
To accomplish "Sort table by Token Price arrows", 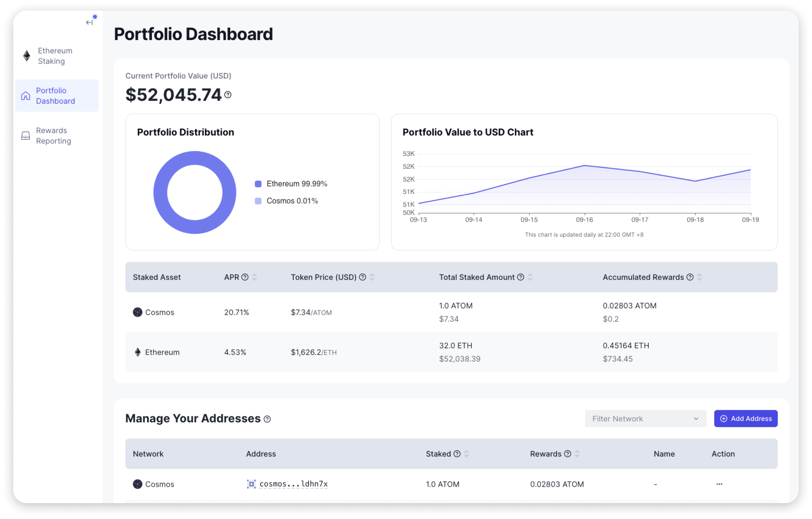I will 372,277.
